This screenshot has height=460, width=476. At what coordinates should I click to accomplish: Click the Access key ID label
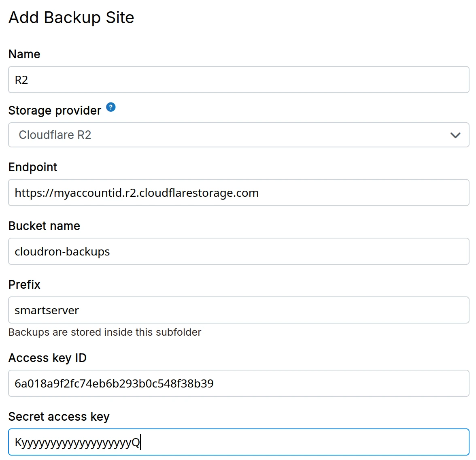tap(47, 358)
